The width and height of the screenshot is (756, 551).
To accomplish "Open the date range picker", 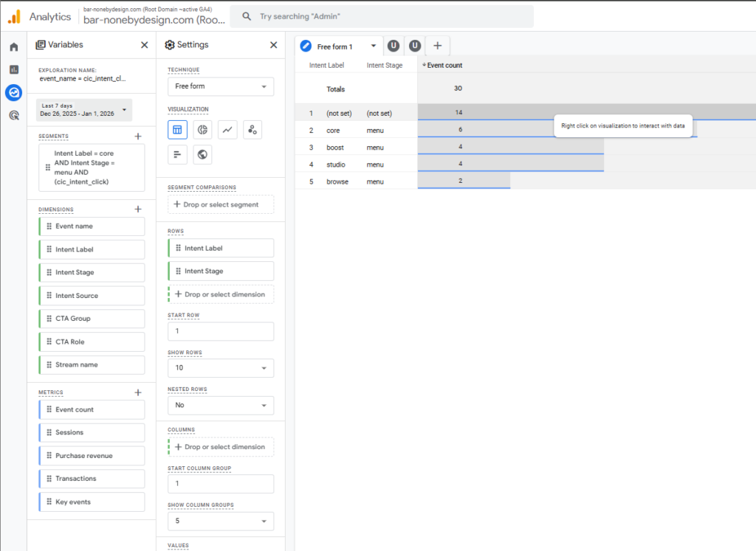I will [x=84, y=110].
